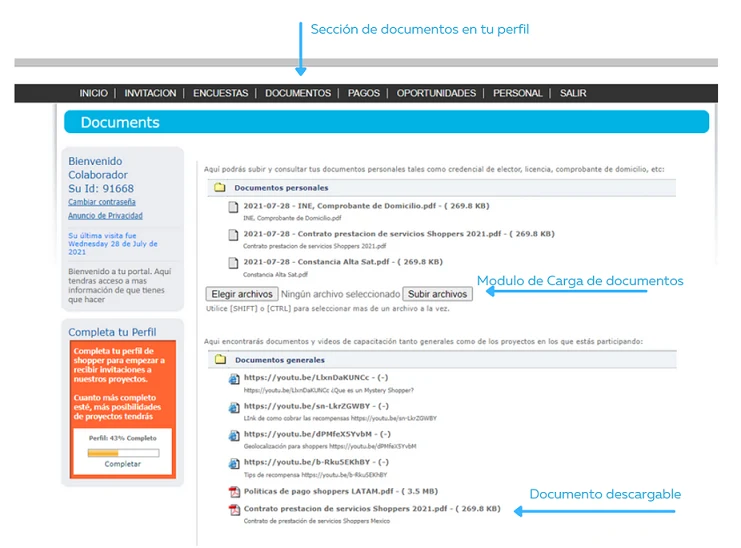
Task: Open Constancia Alta Sat.pdf document
Action: click(x=343, y=262)
